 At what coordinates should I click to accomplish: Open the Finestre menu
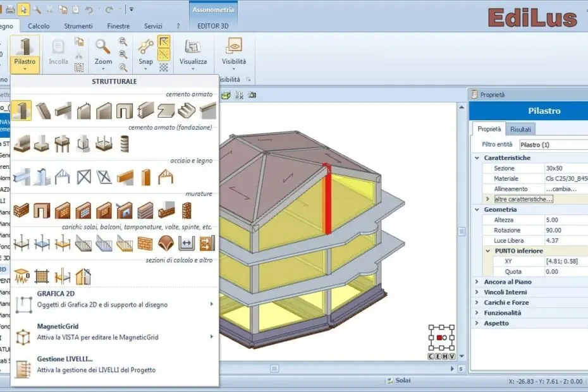[x=118, y=26]
